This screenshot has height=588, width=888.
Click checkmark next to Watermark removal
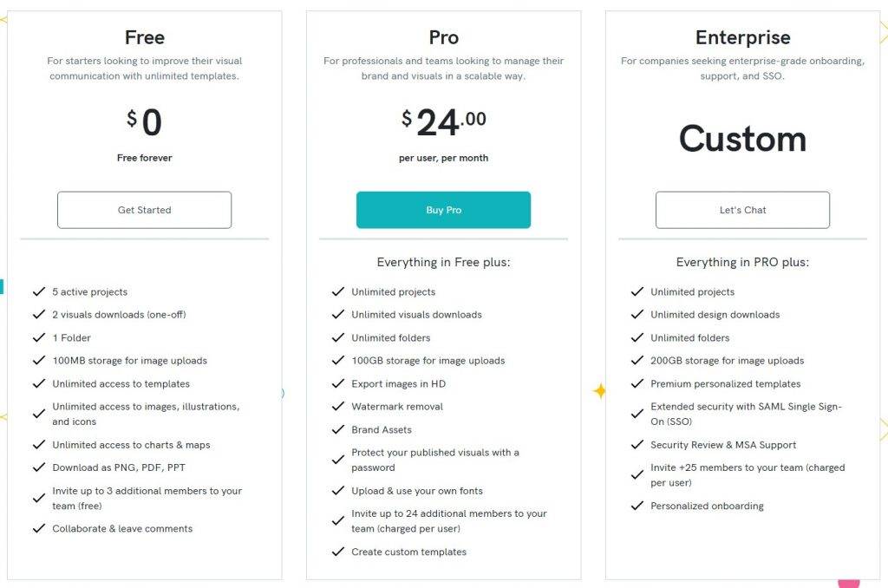click(337, 406)
